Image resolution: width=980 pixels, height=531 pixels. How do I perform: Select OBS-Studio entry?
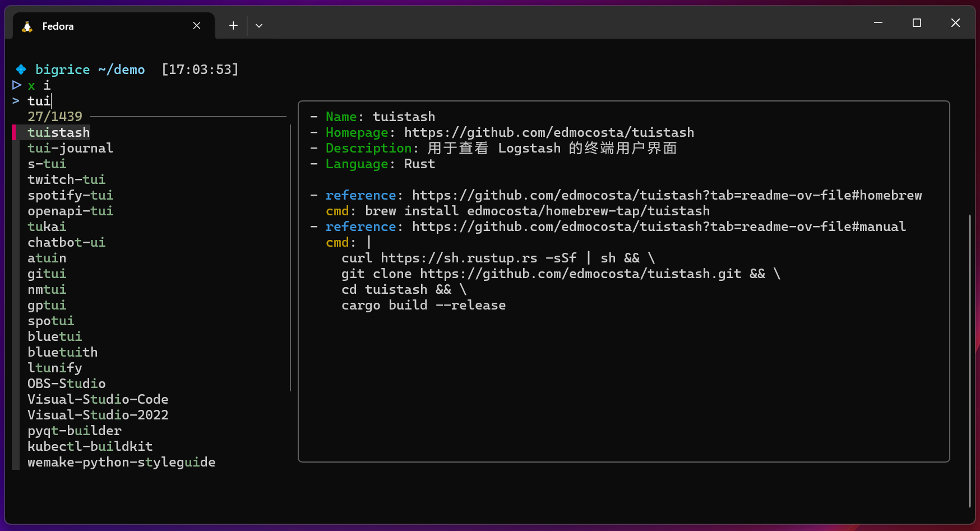pyautogui.click(x=67, y=384)
